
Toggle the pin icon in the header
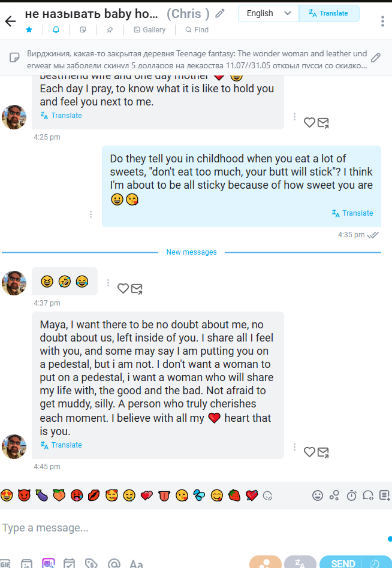pyautogui.click(x=110, y=30)
